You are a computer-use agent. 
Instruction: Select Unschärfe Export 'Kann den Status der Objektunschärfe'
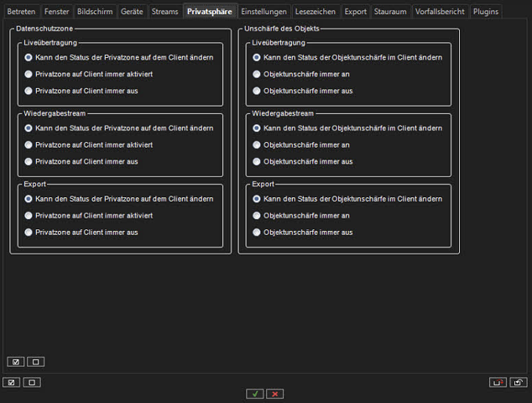347,199
